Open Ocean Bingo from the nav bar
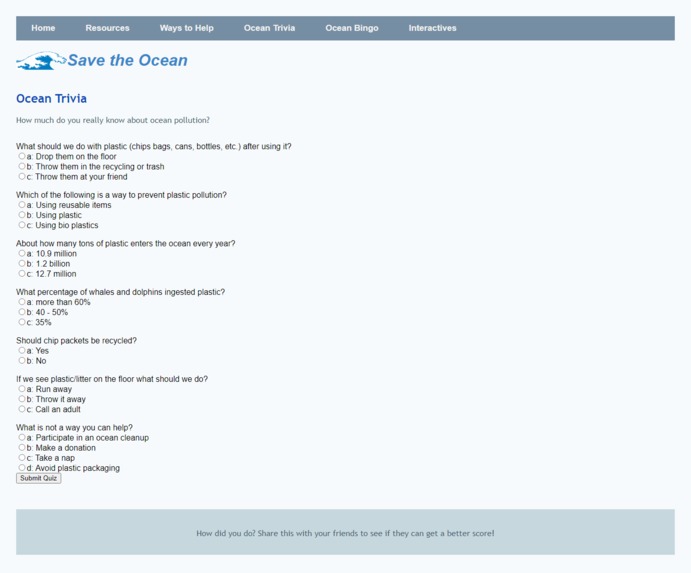This screenshot has height=573, width=691. tap(352, 28)
